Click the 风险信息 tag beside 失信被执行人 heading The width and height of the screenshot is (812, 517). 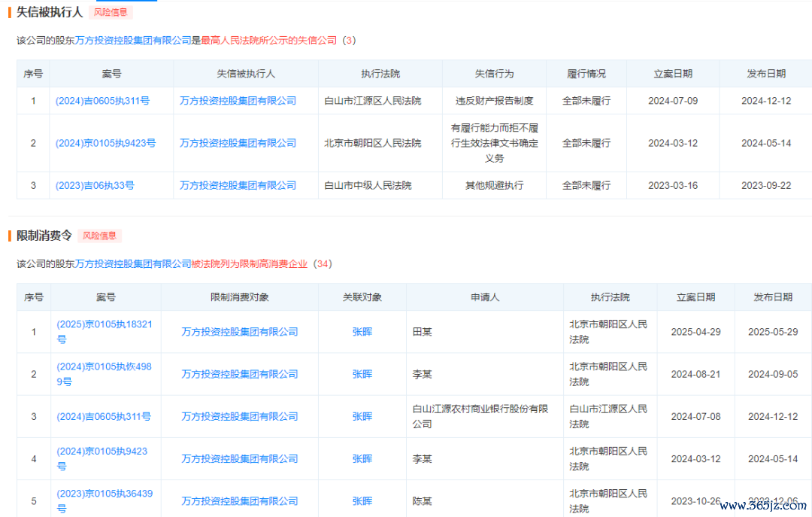click(x=111, y=12)
